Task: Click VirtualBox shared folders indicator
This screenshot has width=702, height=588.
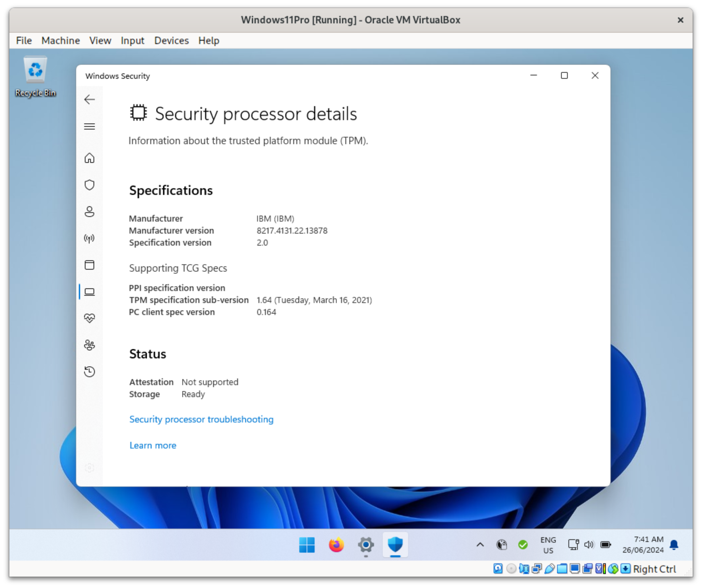Action: point(562,569)
